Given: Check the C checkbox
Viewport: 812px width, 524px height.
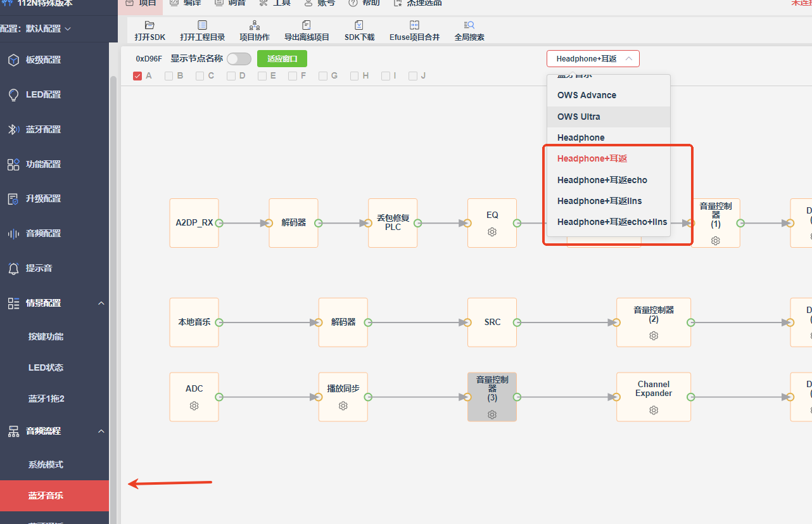Looking at the screenshot, I should point(200,76).
